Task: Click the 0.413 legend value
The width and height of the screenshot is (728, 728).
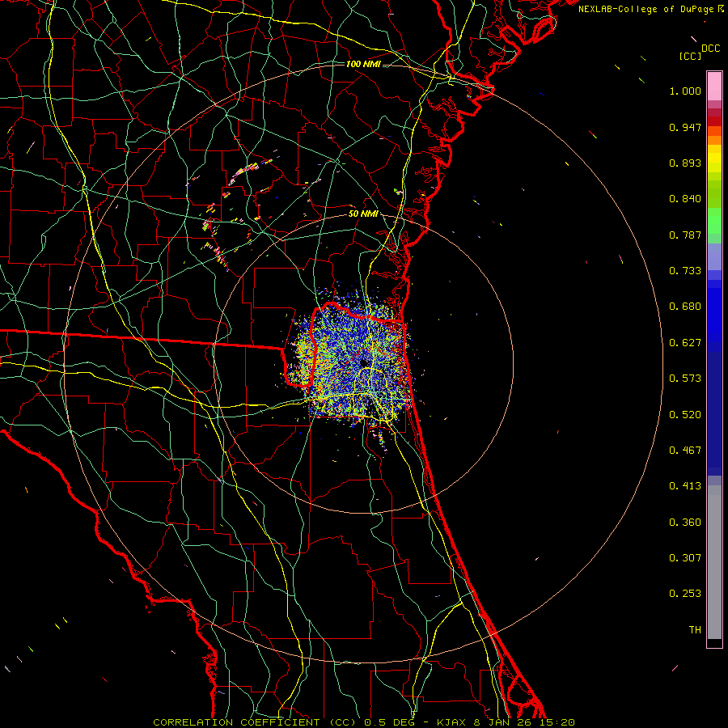Action: click(x=685, y=486)
